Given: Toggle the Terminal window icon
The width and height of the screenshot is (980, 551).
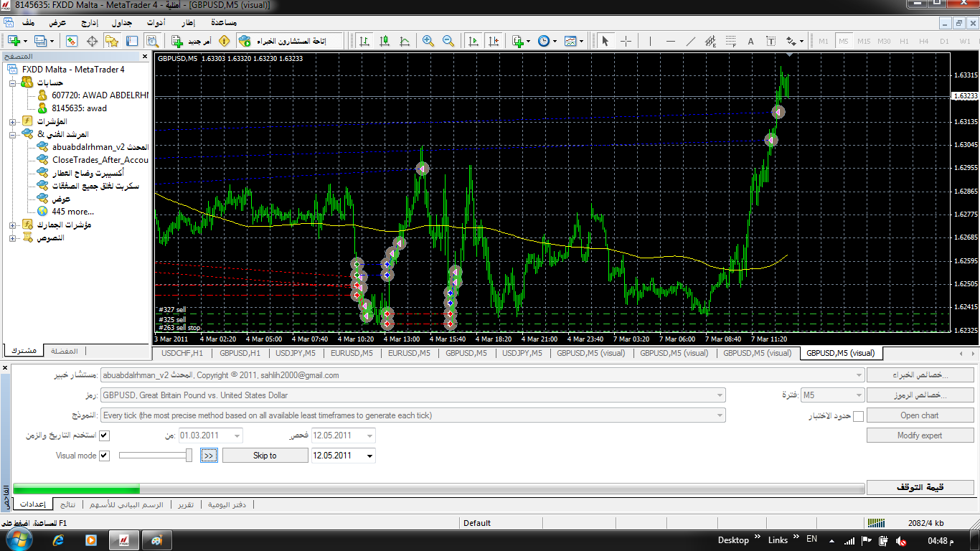Looking at the screenshot, I should 131,41.
